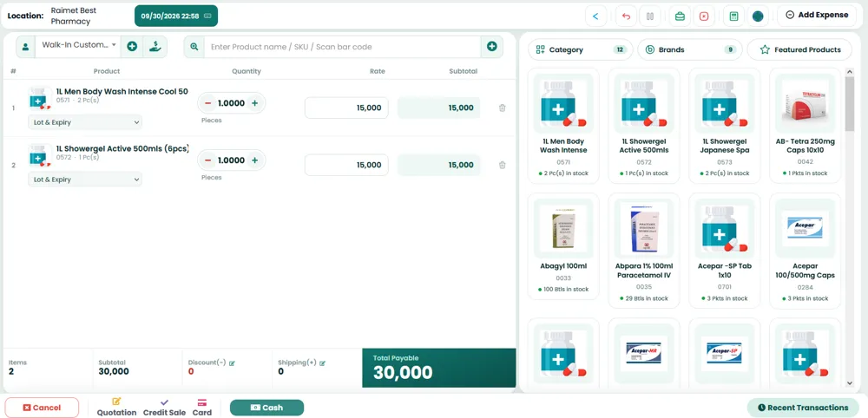Click quantity value of 1L Men Body Wash
The image size is (868, 418).
232,103
